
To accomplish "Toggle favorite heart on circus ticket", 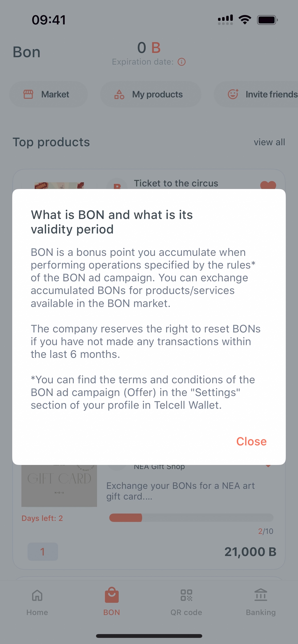I will [x=268, y=185].
